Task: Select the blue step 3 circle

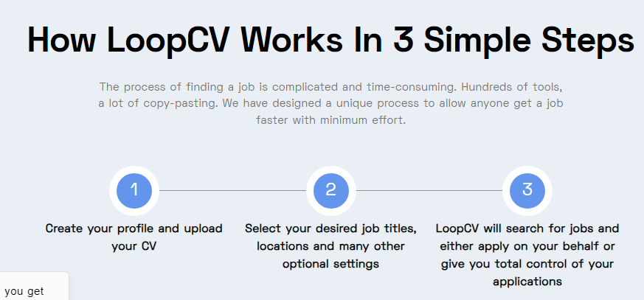Action: [x=527, y=190]
